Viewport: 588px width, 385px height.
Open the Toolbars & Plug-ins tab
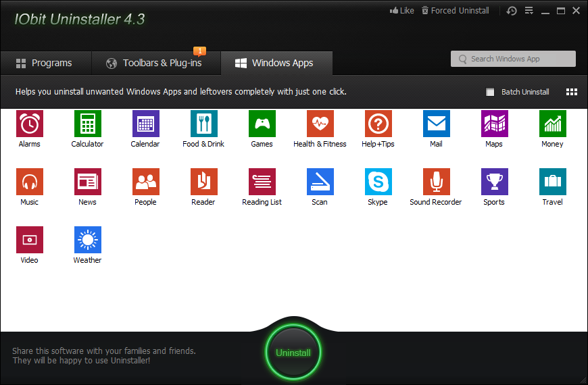(x=156, y=63)
